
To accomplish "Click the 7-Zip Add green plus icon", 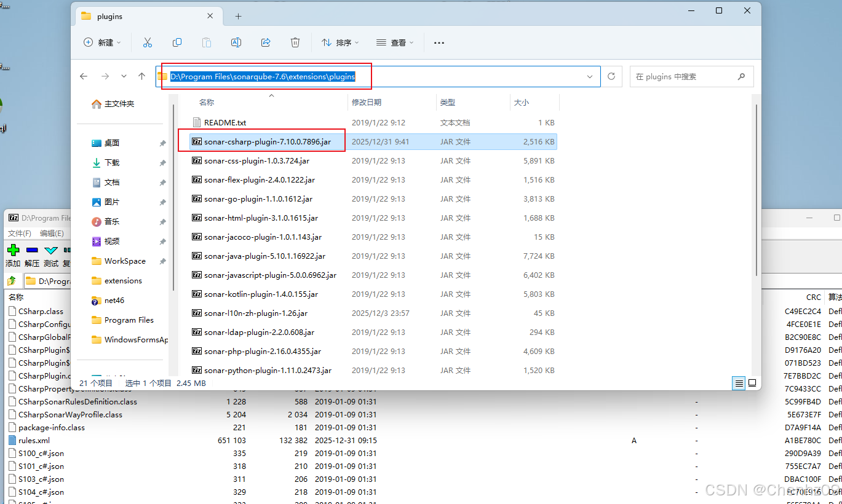I will point(13,250).
